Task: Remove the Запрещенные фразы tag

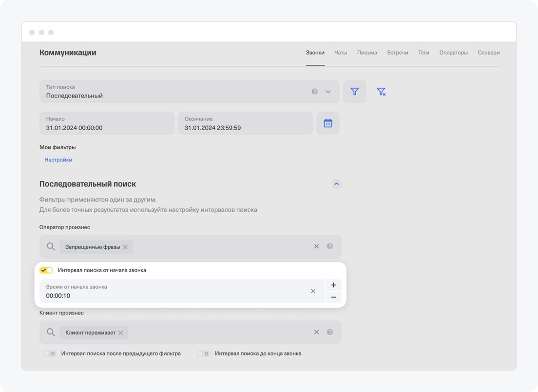Action: click(x=125, y=247)
